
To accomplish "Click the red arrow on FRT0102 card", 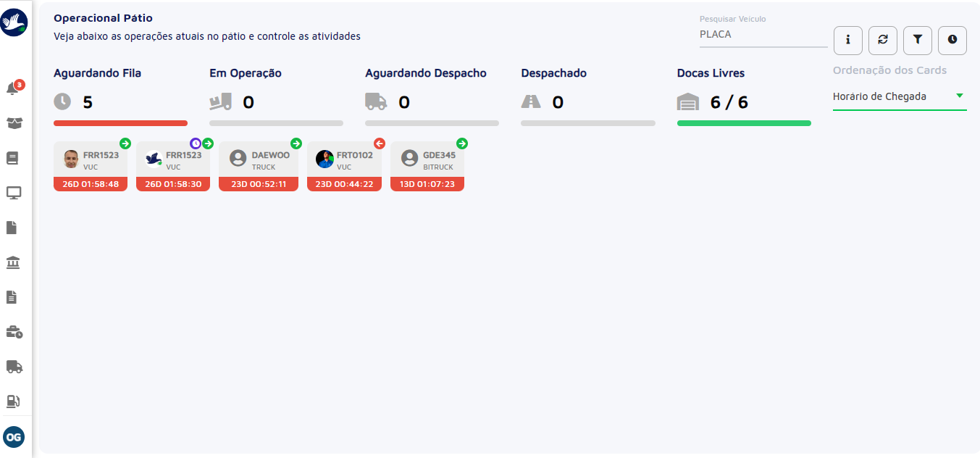I will tap(380, 143).
